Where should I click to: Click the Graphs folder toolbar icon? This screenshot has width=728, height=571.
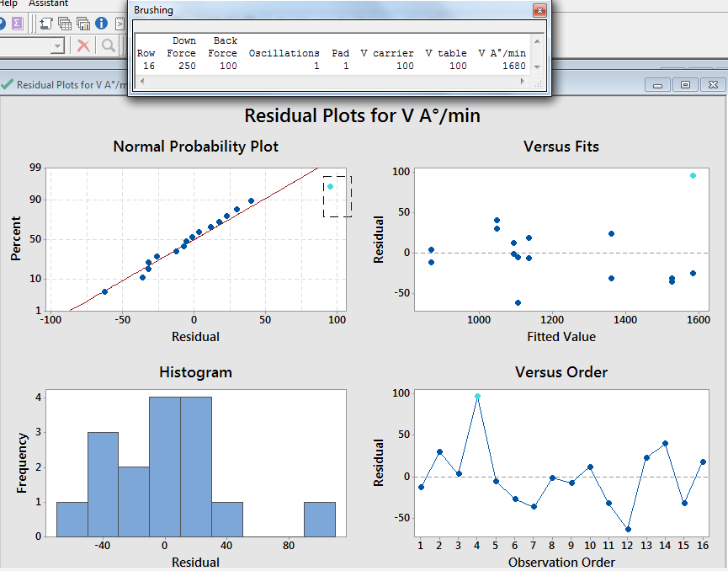pos(82,23)
